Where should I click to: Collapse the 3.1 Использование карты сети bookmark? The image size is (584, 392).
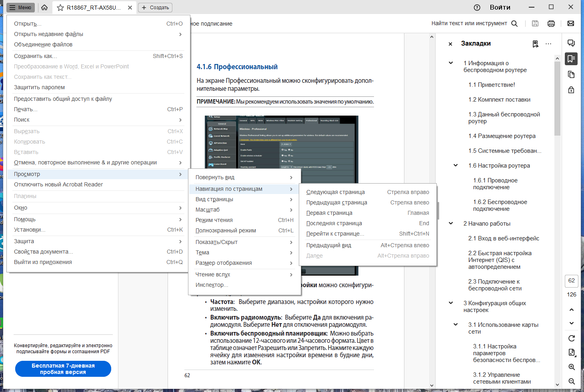click(x=456, y=324)
